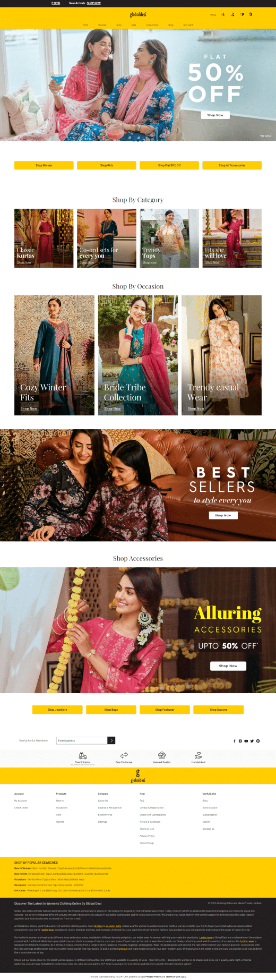Screen dimensions: 276x980
Task: Click the Shop Jewellery button
Action: (x=57, y=710)
